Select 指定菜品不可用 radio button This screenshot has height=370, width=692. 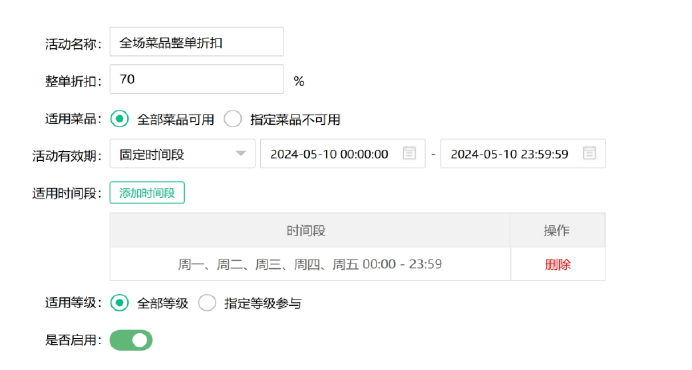click(233, 119)
